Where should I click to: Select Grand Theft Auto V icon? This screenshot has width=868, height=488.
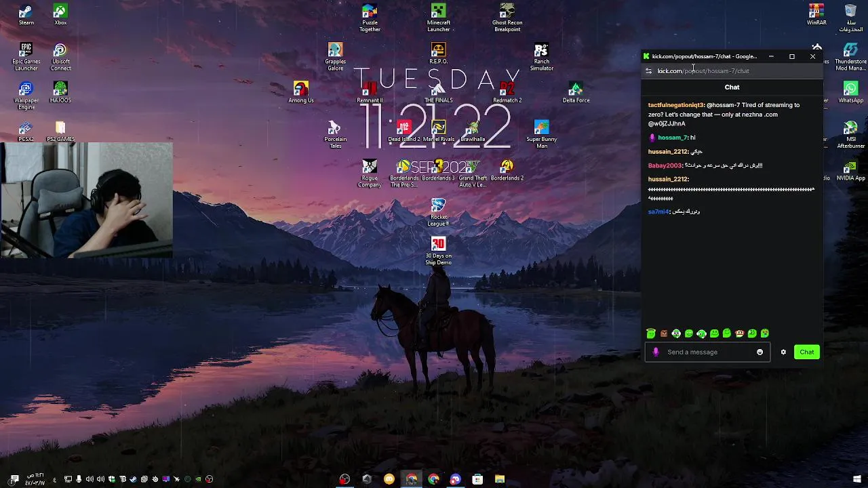click(473, 174)
